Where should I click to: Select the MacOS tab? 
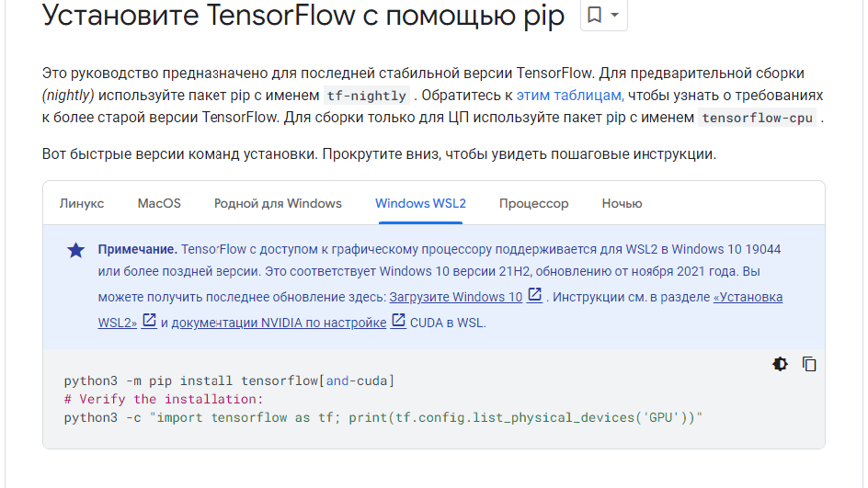coord(159,203)
